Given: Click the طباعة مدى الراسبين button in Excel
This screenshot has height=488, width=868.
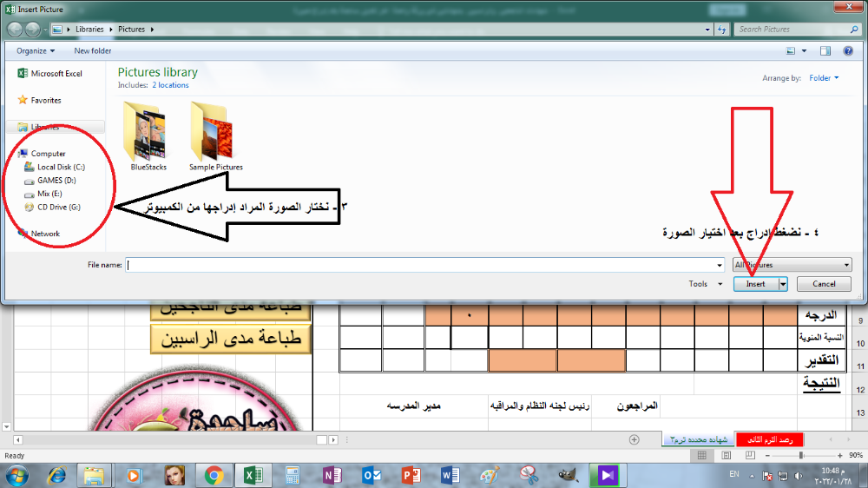Looking at the screenshot, I should coord(231,339).
